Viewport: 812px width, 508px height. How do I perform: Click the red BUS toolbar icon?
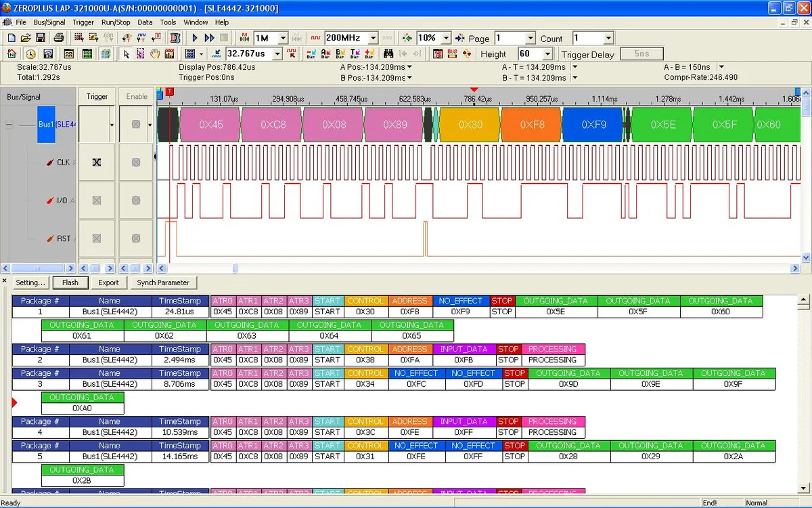[x=452, y=54]
